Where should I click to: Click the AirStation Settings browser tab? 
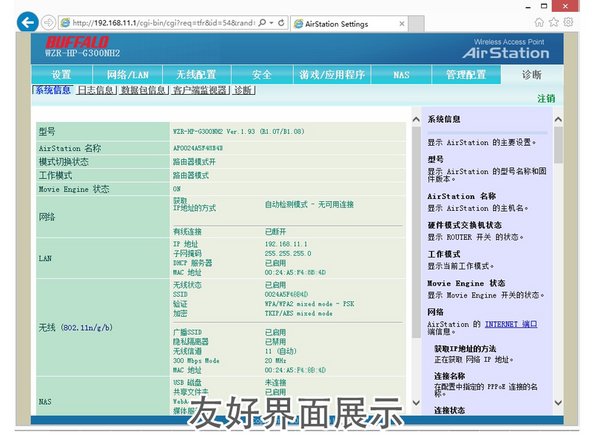click(x=349, y=24)
